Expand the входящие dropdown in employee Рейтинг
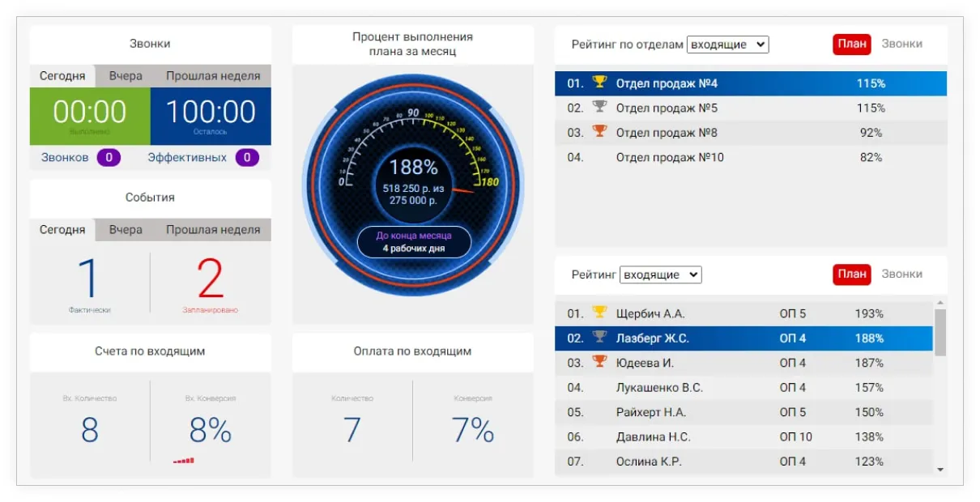 point(660,275)
